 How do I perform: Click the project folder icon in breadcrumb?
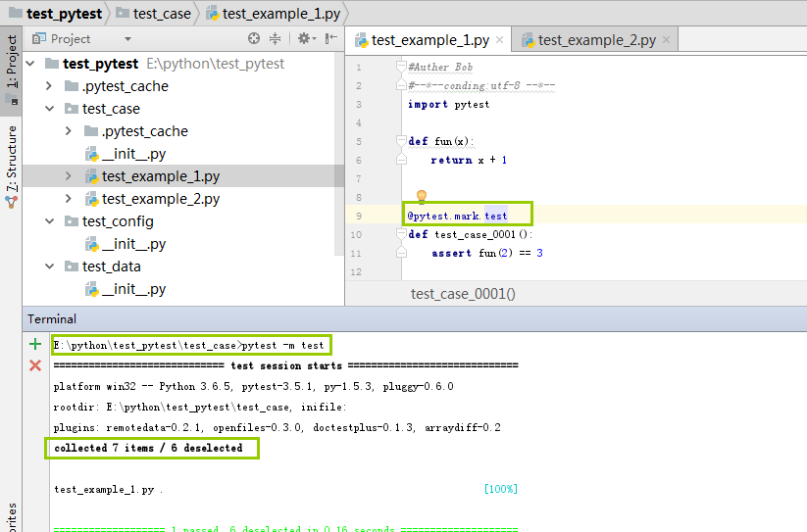(16, 13)
